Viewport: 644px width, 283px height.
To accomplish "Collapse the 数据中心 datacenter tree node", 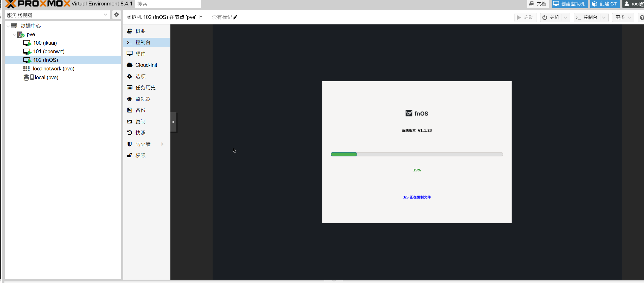I will pos(8,26).
